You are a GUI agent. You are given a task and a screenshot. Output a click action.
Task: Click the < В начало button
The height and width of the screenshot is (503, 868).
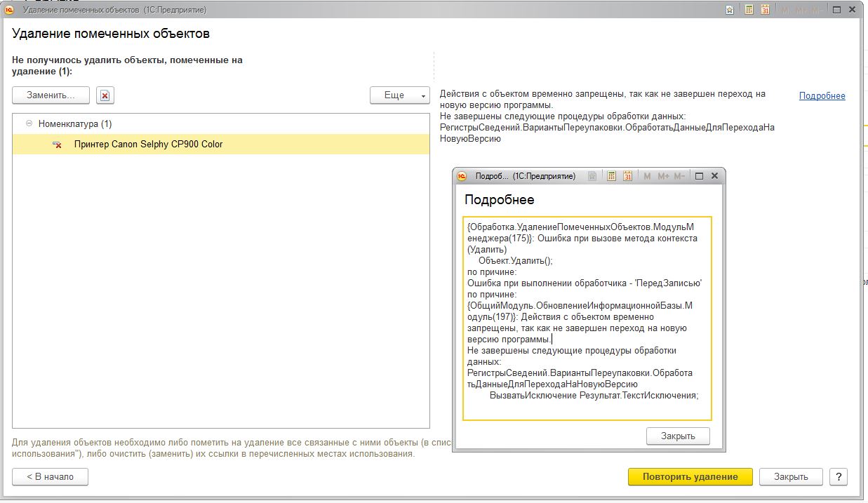tap(50, 476)
